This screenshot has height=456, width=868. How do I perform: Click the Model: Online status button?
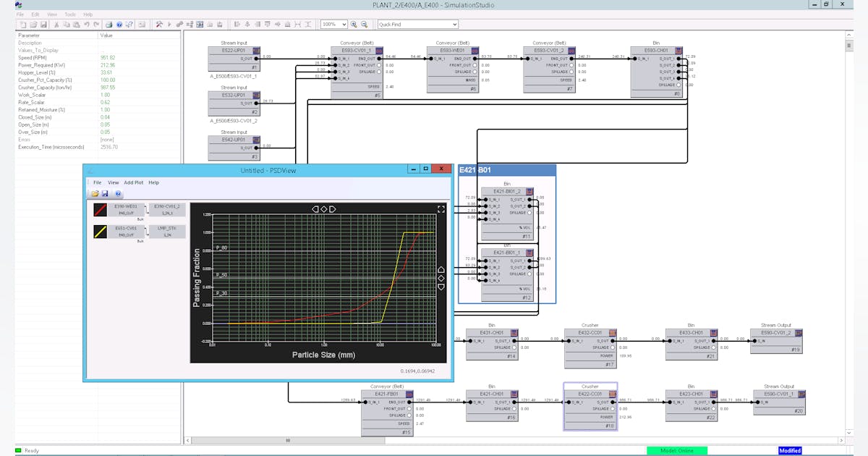[x=678, y=450]
